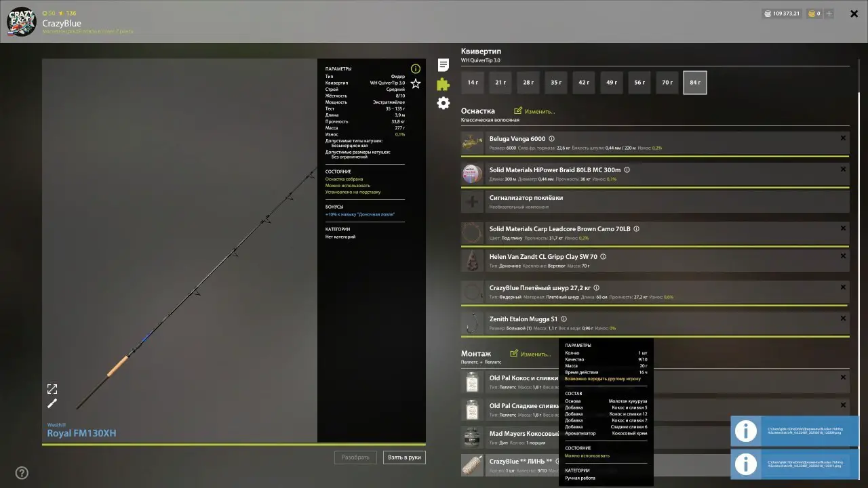
Task: Remove the Old Pal Сладкие сливки pellet
Action: tap(843, 405)
